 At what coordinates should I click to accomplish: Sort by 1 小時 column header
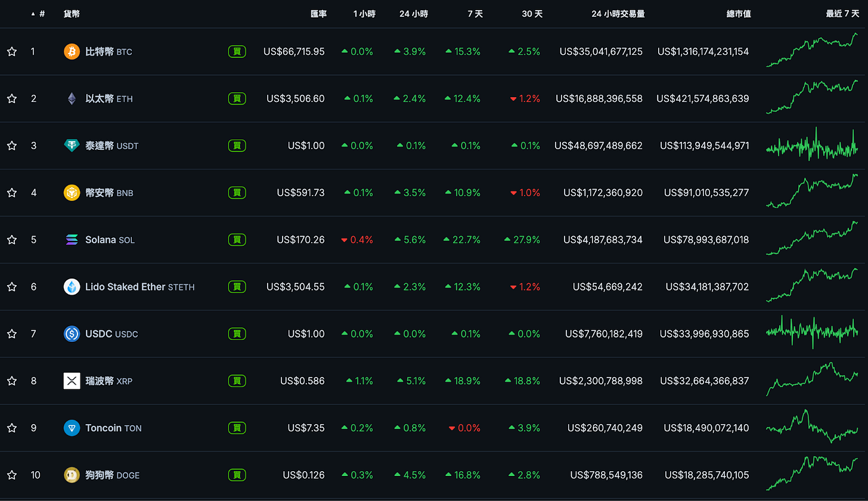(363, 14)
